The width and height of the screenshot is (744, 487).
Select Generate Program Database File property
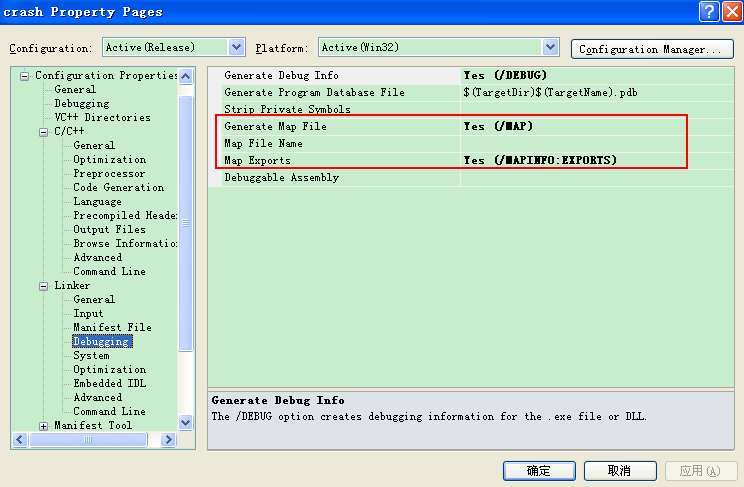point(314,93)
